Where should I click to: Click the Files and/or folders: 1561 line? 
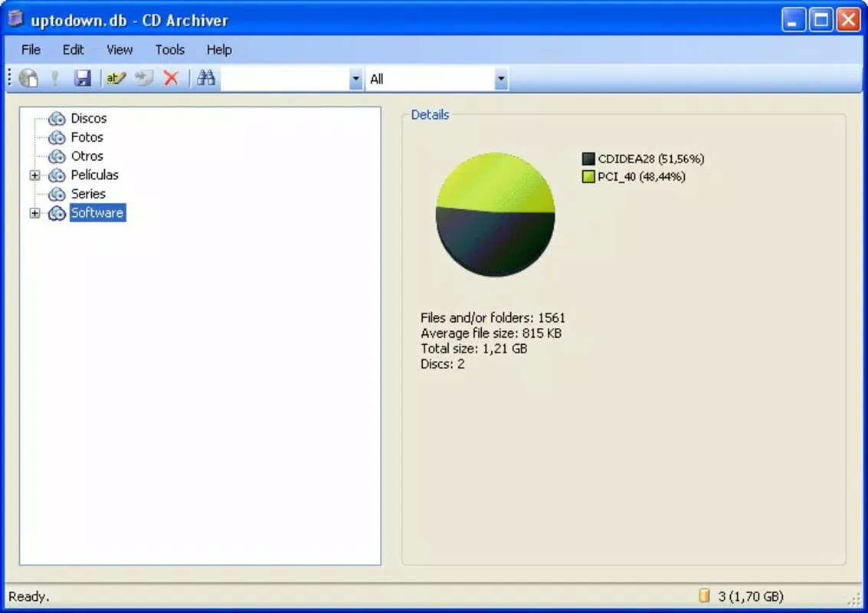(x=493, y=318)
